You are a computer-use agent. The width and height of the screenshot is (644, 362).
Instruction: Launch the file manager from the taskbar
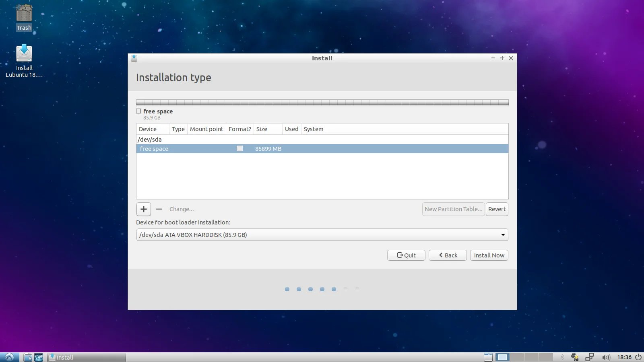(28, 357)
